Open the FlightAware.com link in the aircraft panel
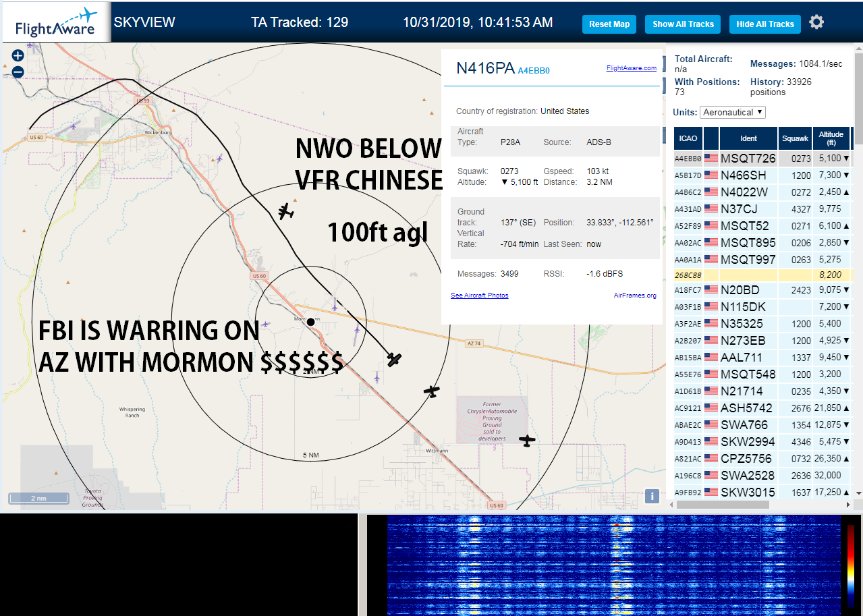 tap(631, 68)
